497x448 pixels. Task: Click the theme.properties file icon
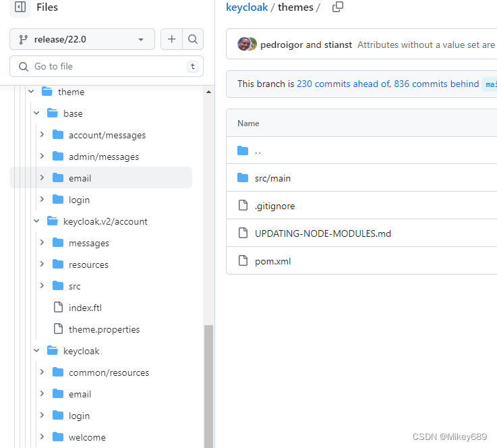pyautogui.click(x=58, y=329)
